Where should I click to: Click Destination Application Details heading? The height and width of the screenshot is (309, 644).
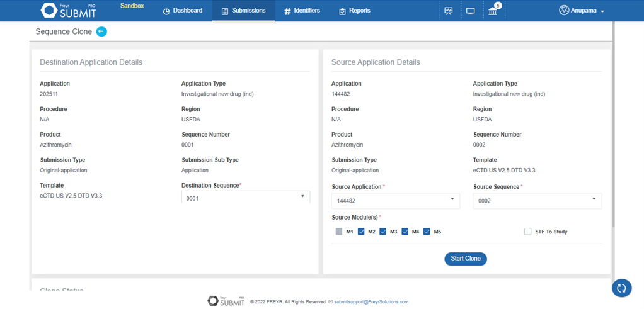click(x=91, y=62)
